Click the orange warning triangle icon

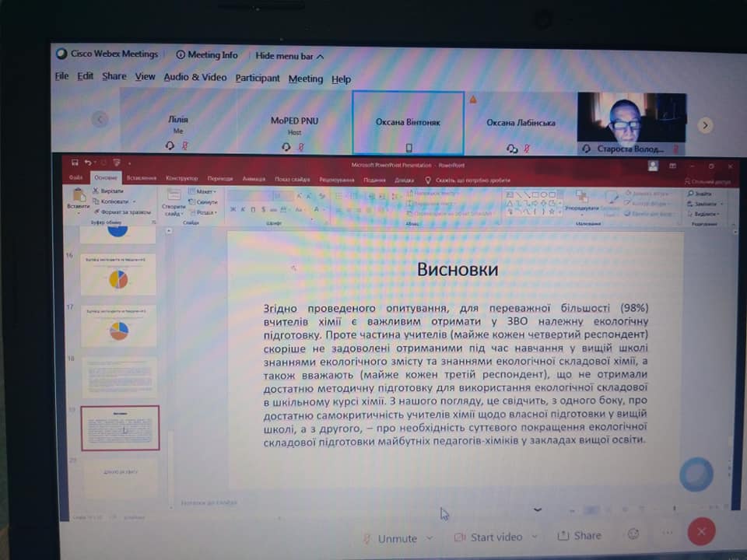(472, 100)
